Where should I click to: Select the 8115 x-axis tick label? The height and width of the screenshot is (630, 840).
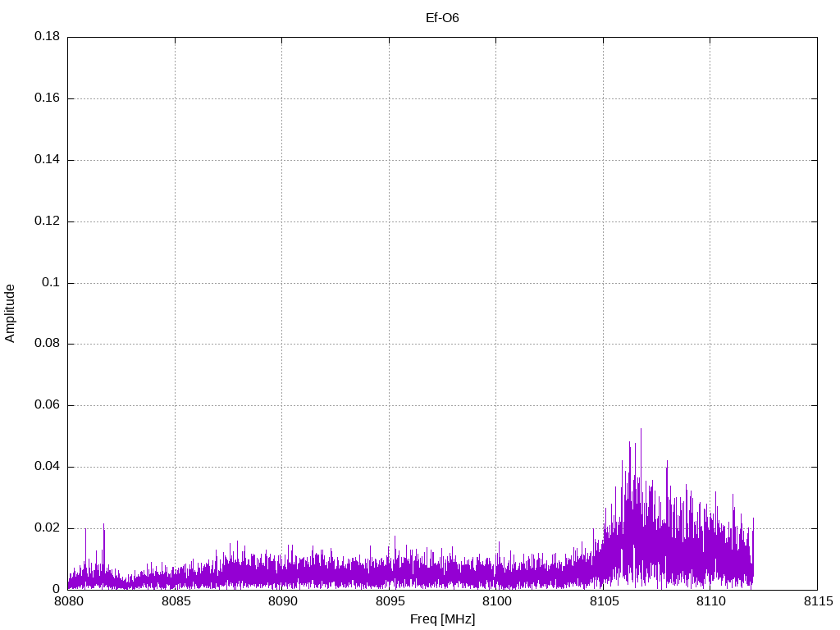[817, 603]
